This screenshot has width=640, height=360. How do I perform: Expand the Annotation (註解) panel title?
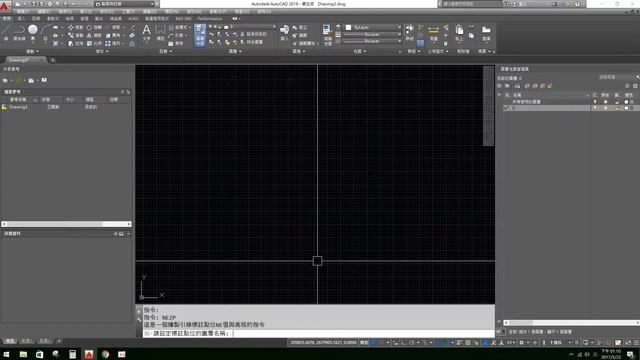165,51
